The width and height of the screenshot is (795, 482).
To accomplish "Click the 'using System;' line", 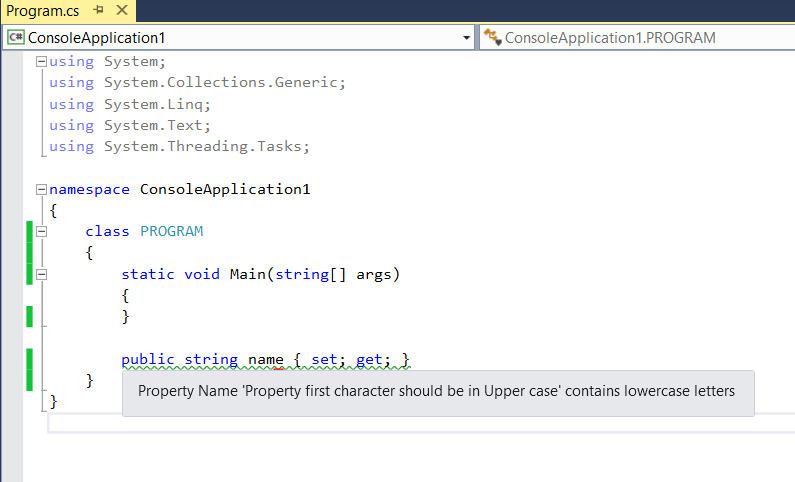I will tap(107, 61).
